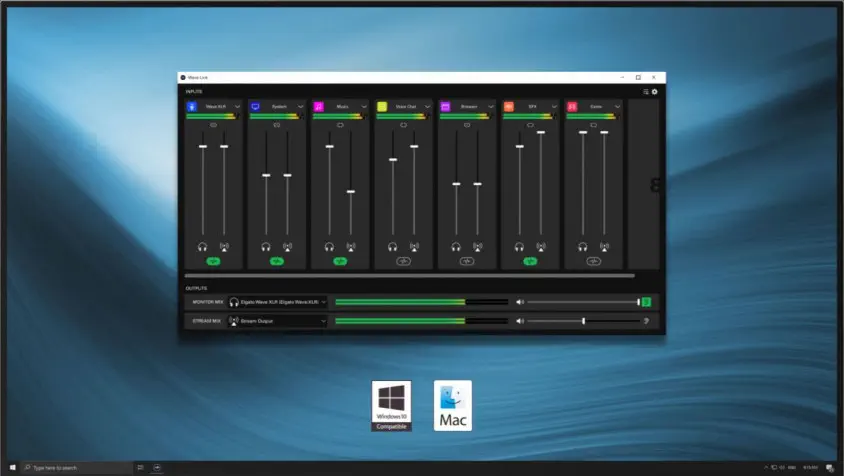
Task: Click the blue Wave XLR microphone channel icon
Action: tap(192, 107)
